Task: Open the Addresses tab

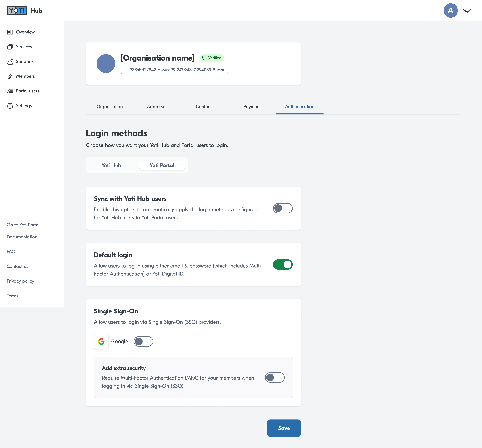Action: pos(157,107)
